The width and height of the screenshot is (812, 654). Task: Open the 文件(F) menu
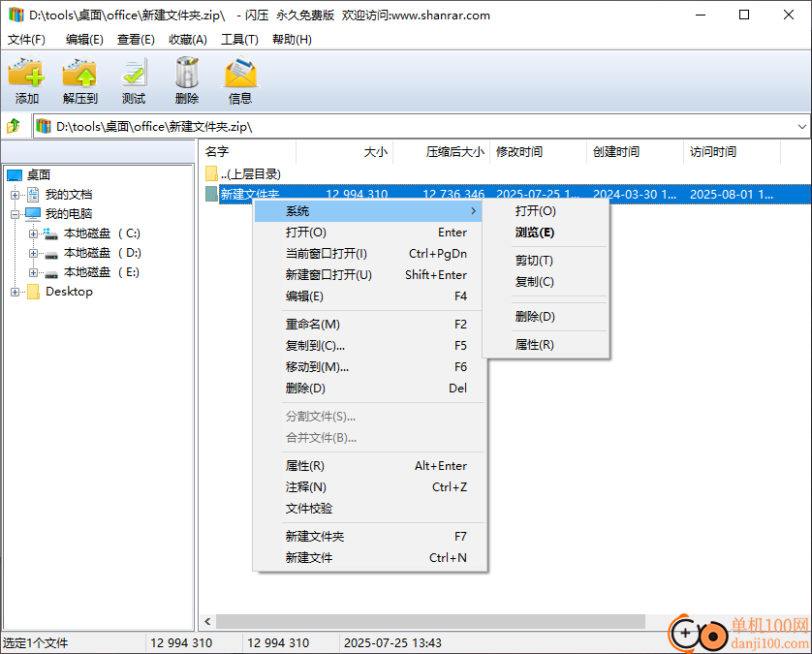[x=26, y=40]
